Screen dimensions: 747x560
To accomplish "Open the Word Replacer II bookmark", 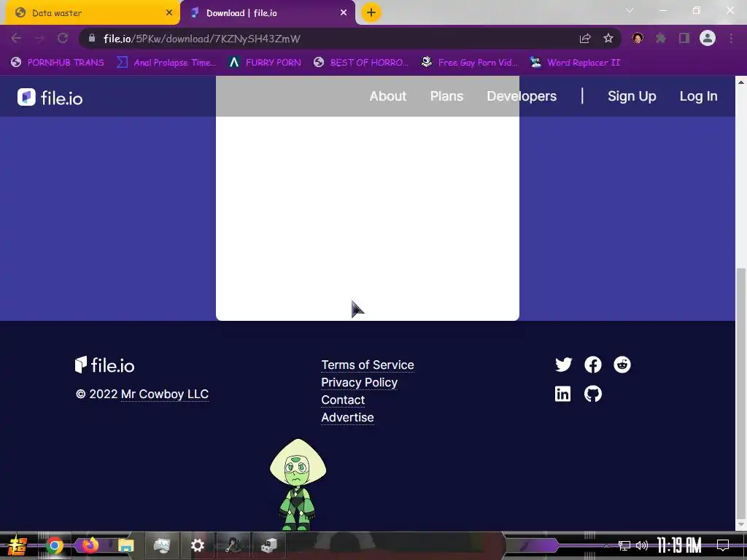I will (576, 63).
